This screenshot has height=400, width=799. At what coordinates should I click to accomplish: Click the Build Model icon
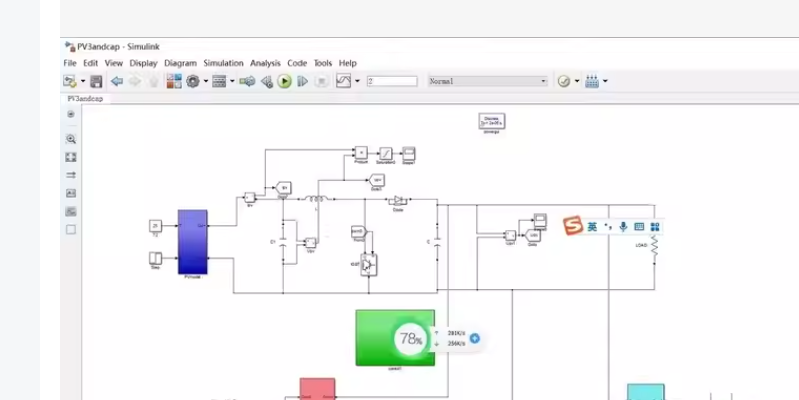pyautogui.click(x=592, y=81)
